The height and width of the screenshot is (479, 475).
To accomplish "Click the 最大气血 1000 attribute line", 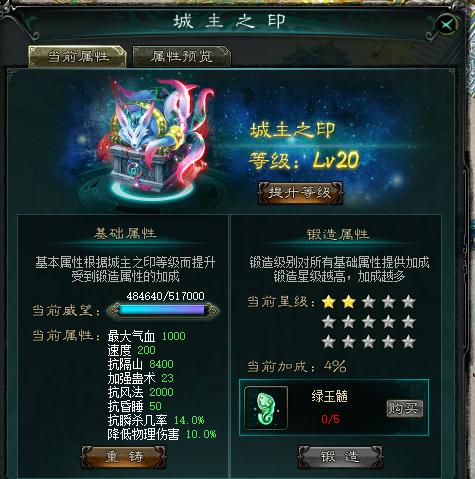I will click(x=147, y=336).
